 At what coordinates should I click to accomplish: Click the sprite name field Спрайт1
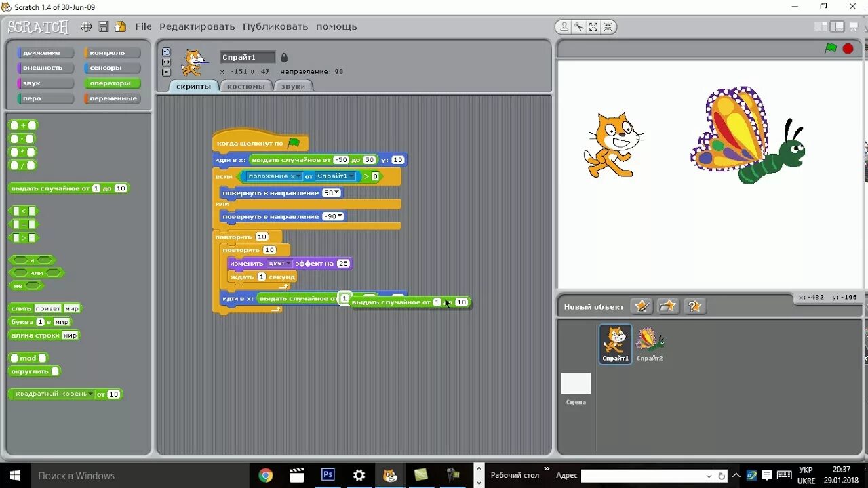tap(248, 58)
